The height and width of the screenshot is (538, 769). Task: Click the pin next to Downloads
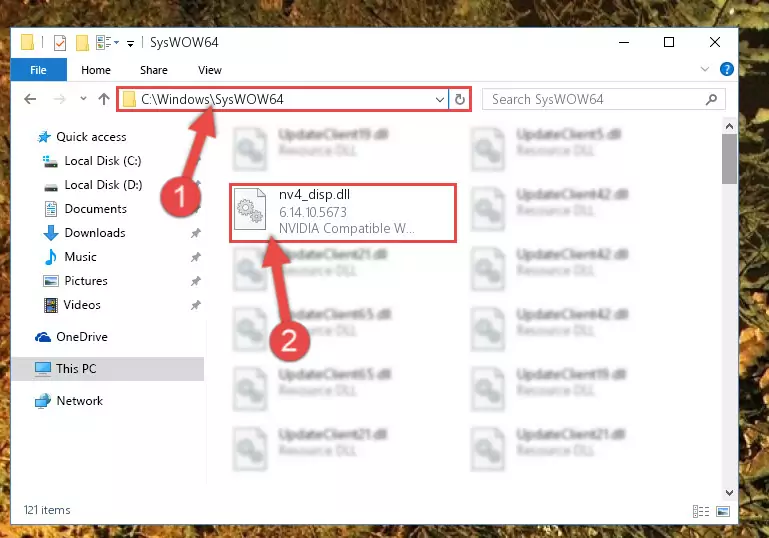(x=196, y=233)
